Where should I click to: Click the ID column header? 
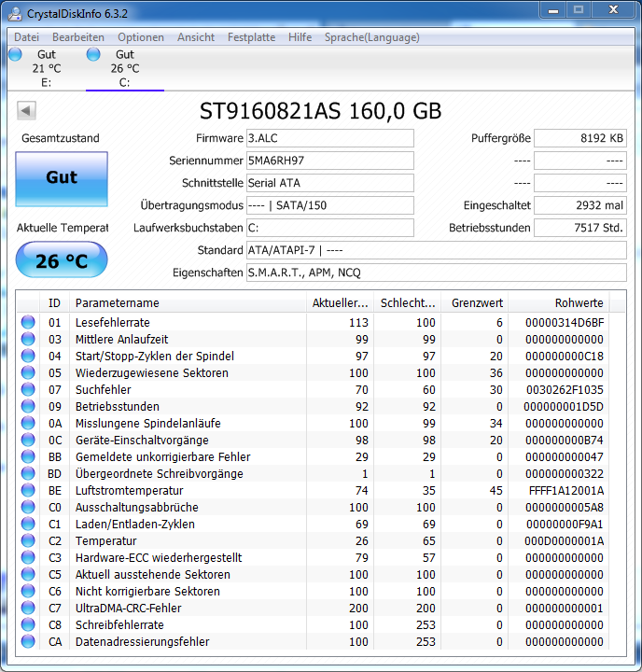tap(54, 303)
